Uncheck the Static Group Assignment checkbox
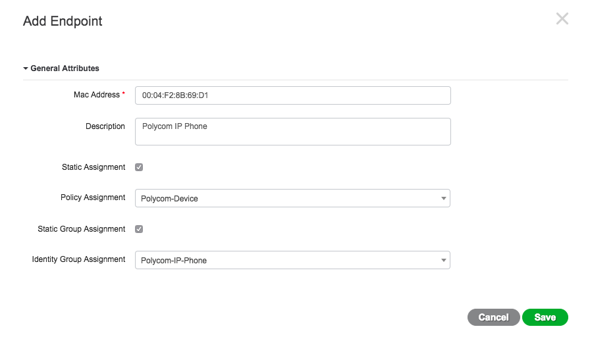Image resolution: width=590 pixels, height=364 pixels. (139, 229)
